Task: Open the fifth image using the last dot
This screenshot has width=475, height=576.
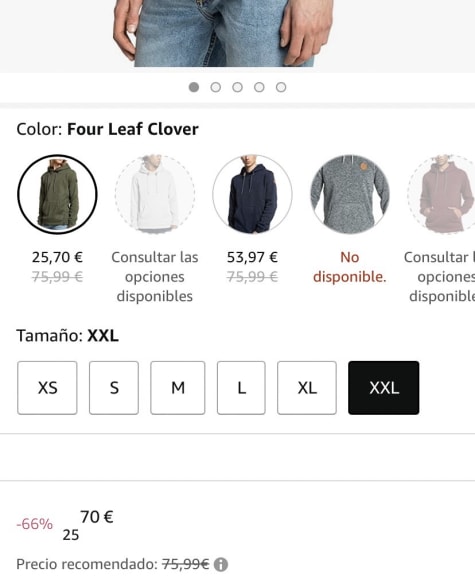Action: click(281, 87)
